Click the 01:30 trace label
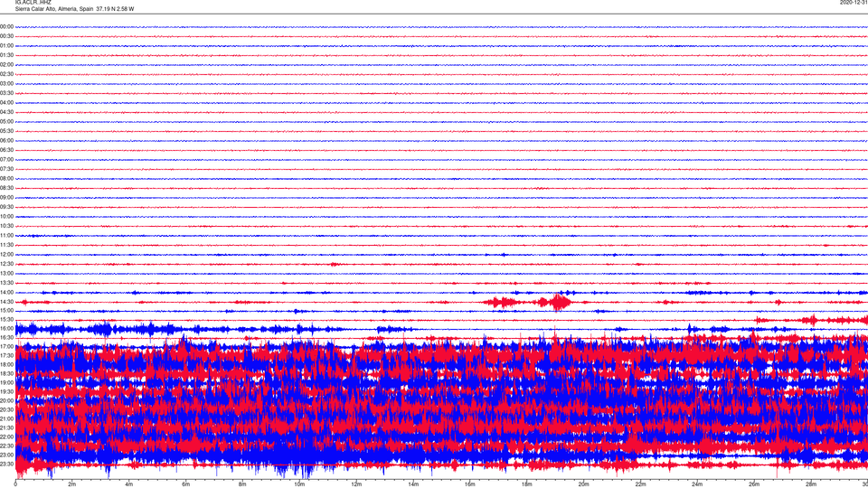Viewport: 868px width, 488px height. [6, 55]
